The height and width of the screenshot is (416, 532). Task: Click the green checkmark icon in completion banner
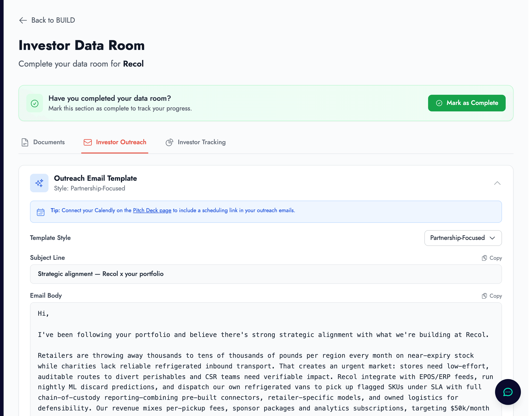[35, 104]
